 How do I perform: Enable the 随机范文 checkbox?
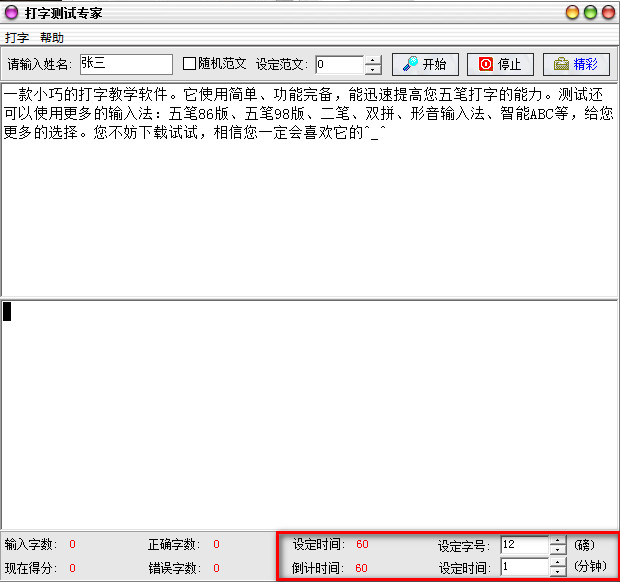pyautogui.click(x=189, y=64)
